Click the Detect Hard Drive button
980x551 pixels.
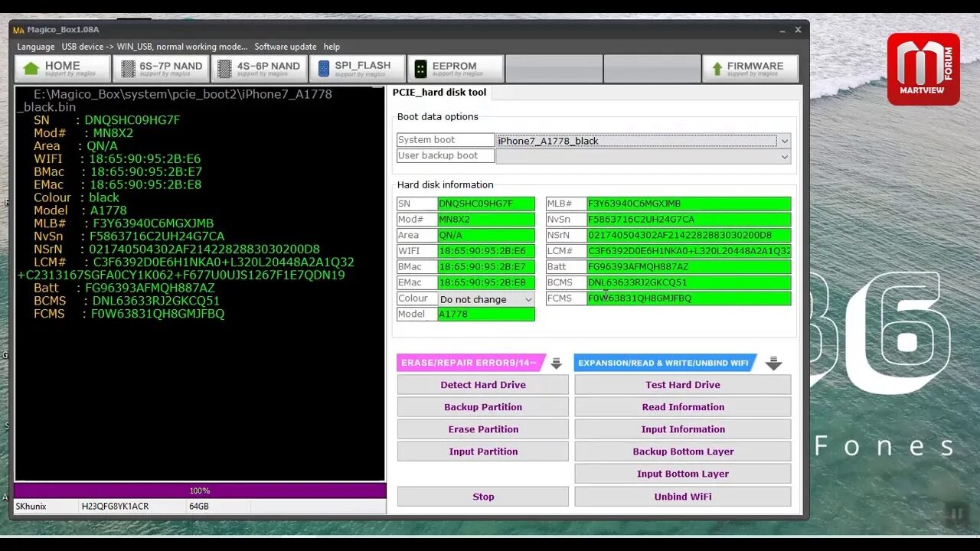point(483,385)
